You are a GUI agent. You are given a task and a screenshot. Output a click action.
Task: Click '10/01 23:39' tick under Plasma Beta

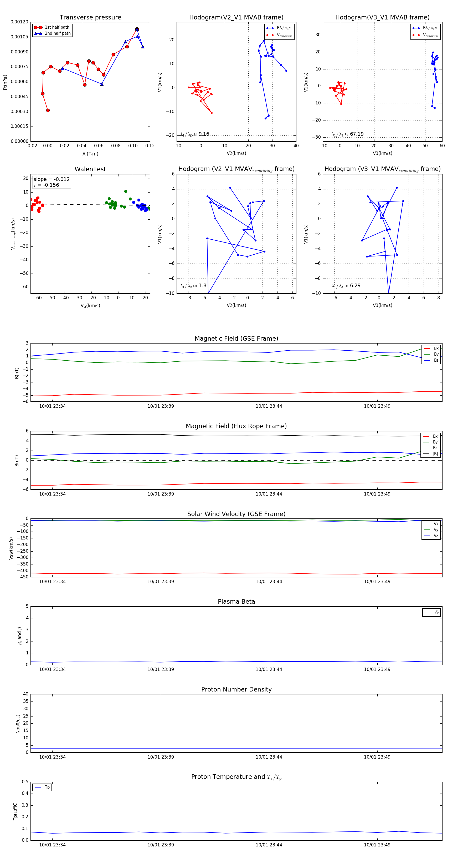point(161,669)
